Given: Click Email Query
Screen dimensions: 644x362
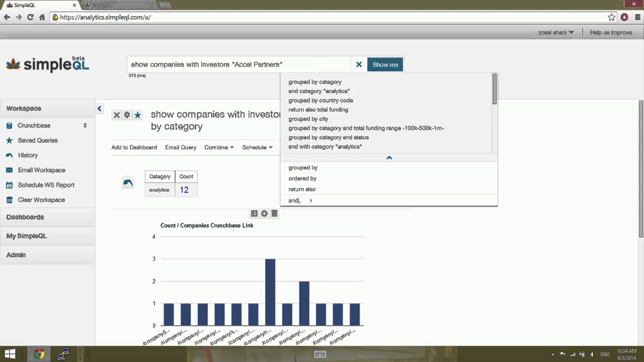Looking at the screenshot, I should [181, 147].
